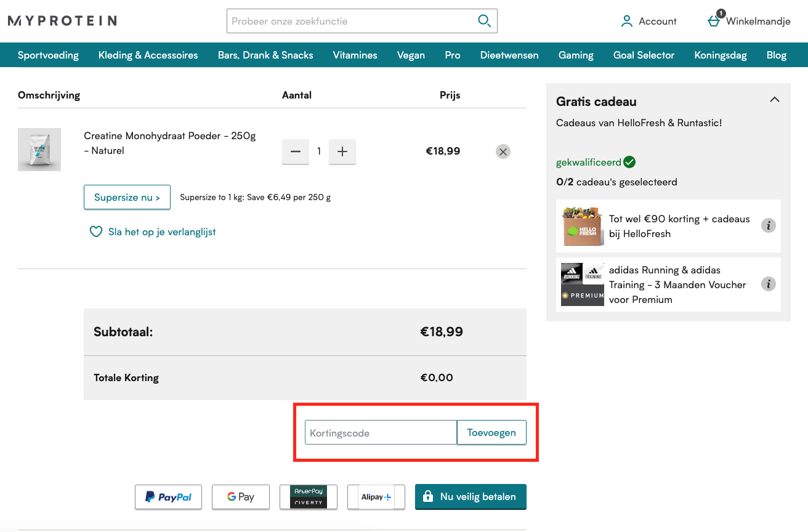Click the green qualified checkmark icon
Viewport: 808px width, 532px height.
coord(629,162)
